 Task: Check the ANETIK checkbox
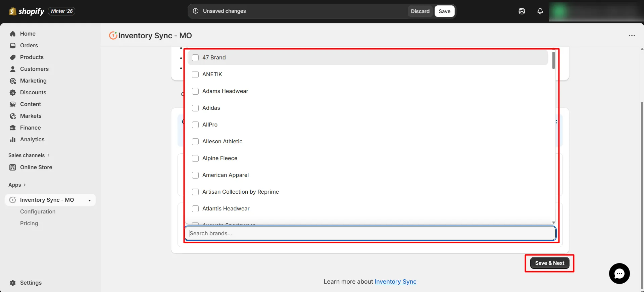coord(195,75)
